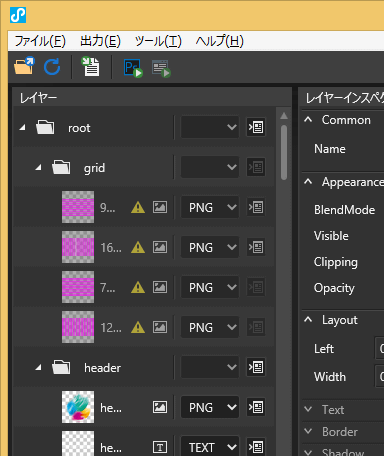The height and width of the screenshot is (456, 384).
Task: Click image type icon on 16... layer
Action: pos(160,247)
